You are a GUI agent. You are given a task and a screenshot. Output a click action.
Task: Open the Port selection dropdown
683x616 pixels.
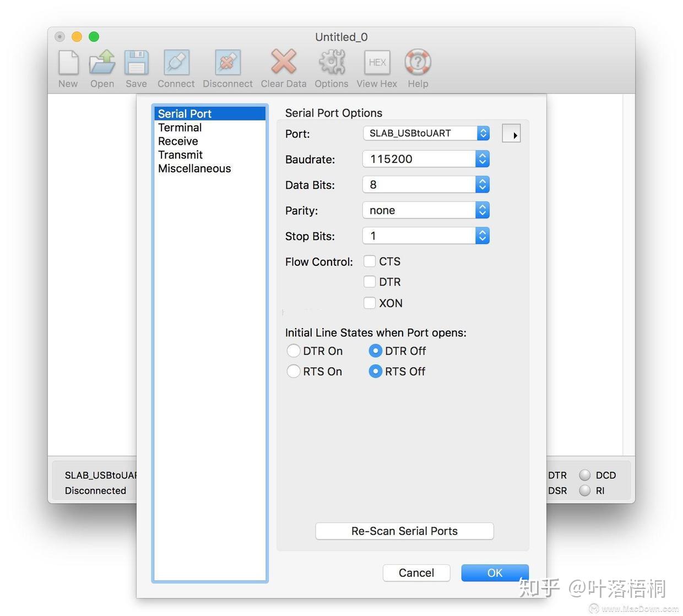(483, 133)
